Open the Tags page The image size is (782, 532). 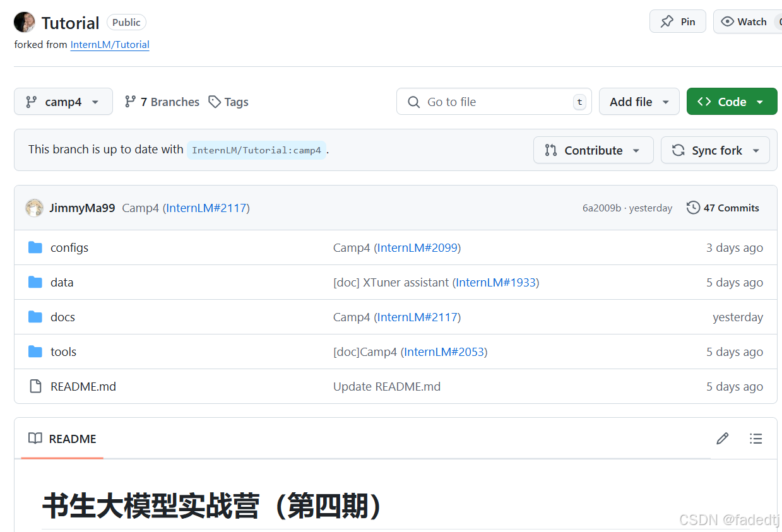coord(228,102)
